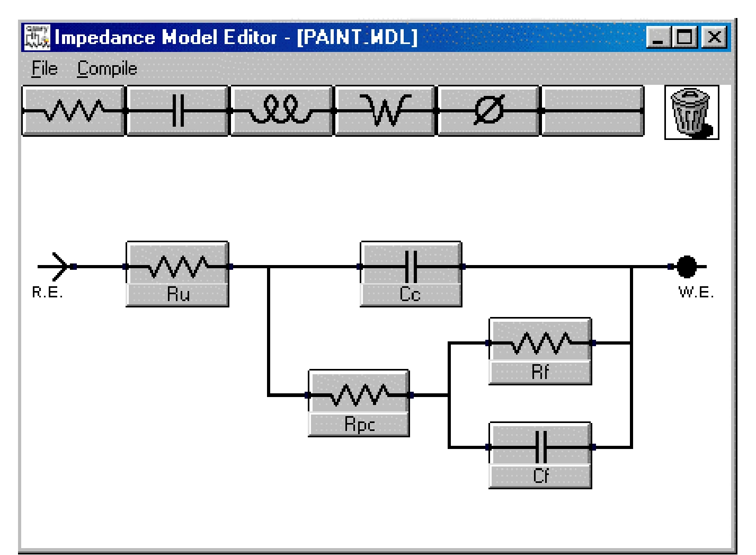
Task: Click the Cc label box
Action: (x=411, y=295)
